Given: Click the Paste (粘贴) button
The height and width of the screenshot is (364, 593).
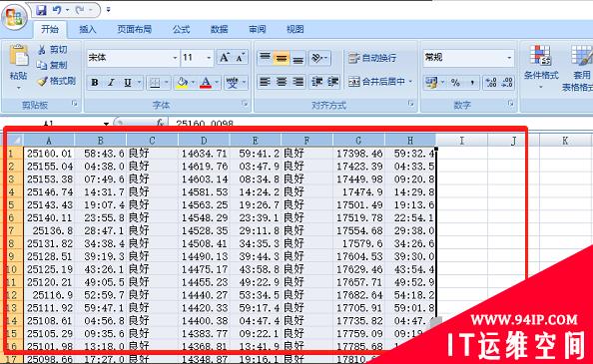Looking at the screenshot, I should click(18, 66).
